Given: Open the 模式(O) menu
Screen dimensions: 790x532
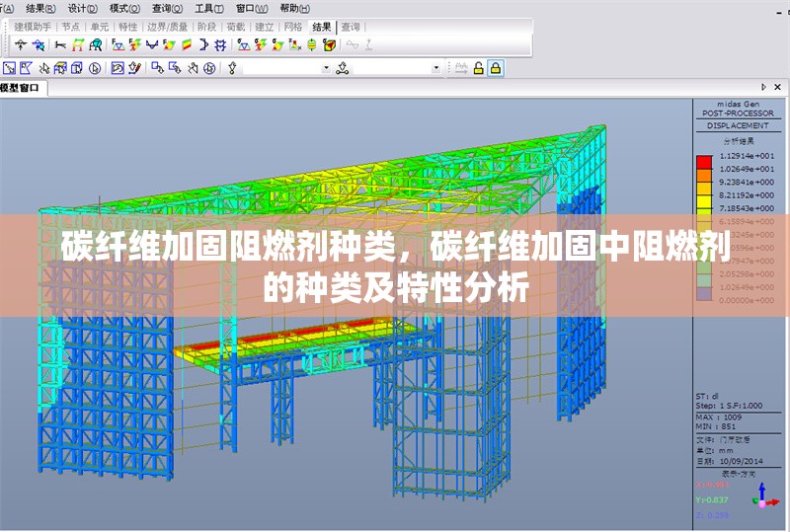Looking at the screenshot, I should point(124,9).
